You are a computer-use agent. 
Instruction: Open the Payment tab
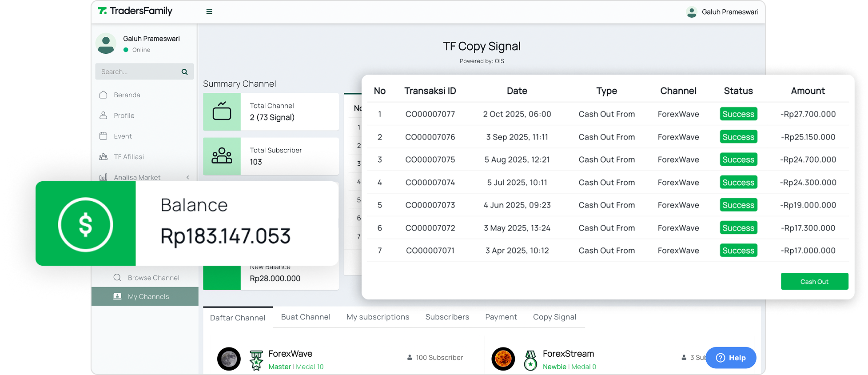tap(501, 317)
